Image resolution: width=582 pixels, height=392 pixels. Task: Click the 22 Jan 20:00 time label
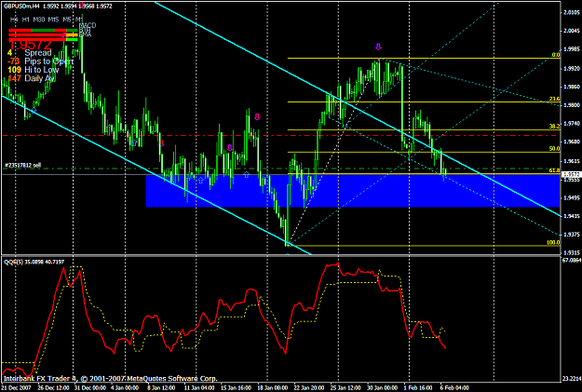pyautogui.click(x=307, y=388)
